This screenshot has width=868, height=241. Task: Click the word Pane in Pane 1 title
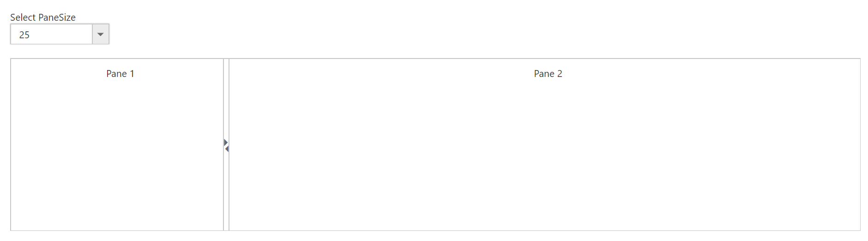point(116,74)
